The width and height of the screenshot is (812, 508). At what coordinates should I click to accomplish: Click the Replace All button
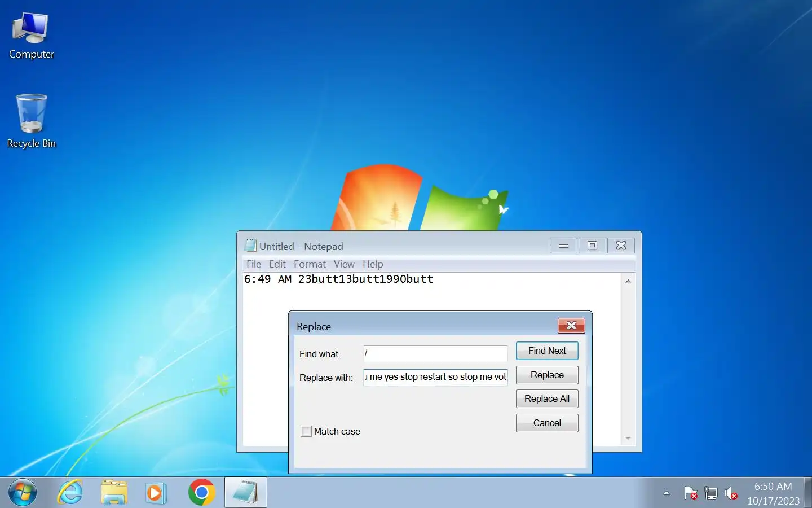(547, 398)
